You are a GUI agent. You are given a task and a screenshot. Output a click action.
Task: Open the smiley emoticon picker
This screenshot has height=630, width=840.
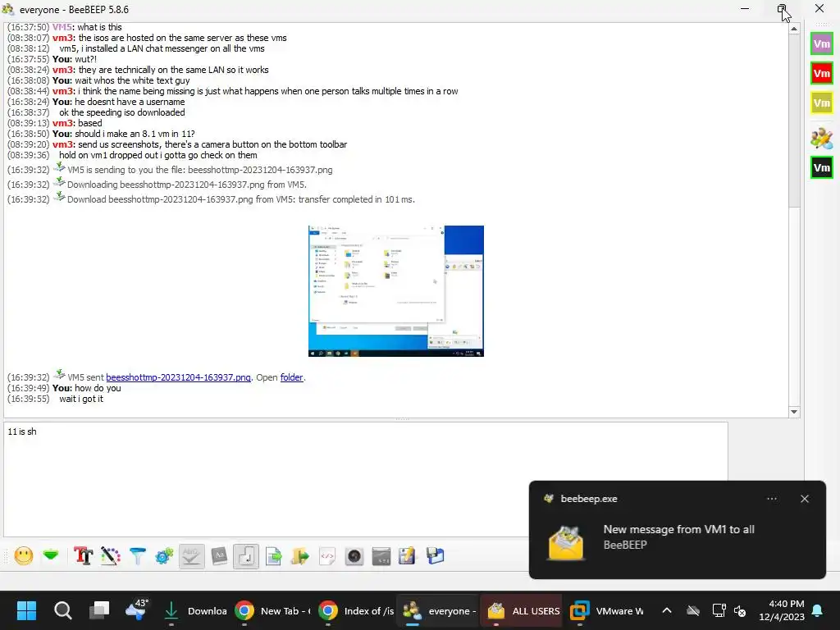(x=24, y=556)
